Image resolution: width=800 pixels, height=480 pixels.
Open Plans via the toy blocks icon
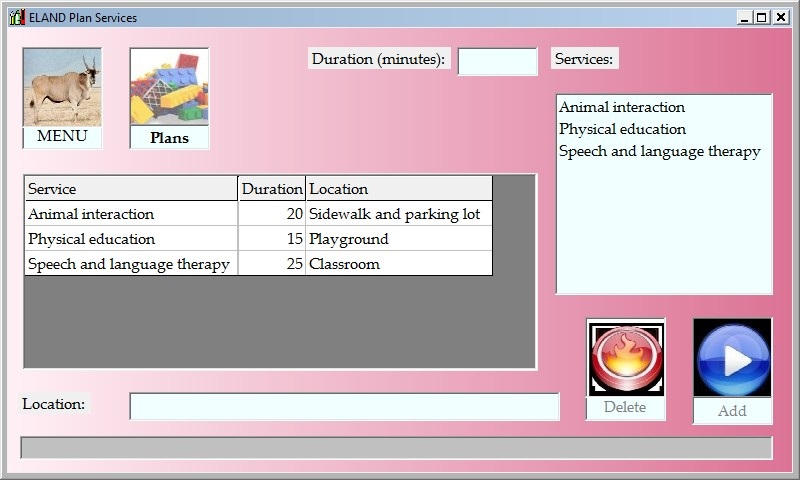[x=169, y=89]
